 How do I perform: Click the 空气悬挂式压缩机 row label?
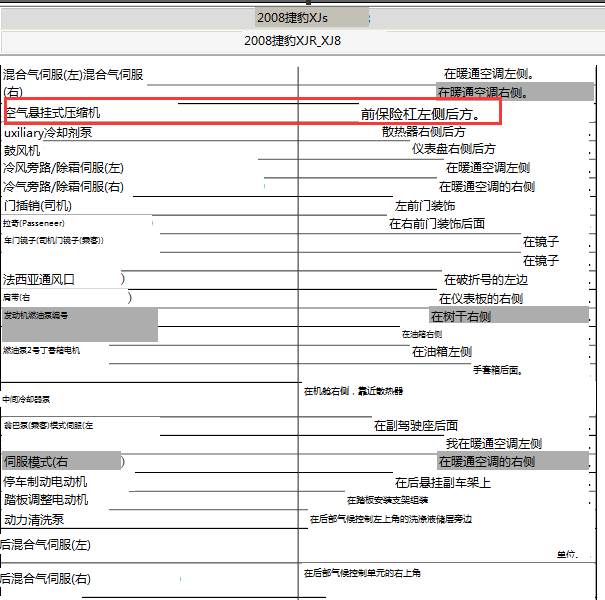53,113
